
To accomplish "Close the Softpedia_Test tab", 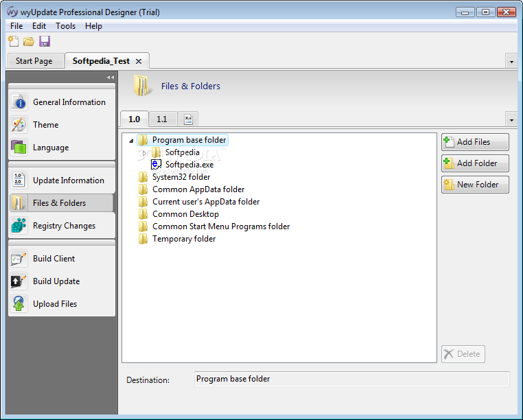I will (139, 61).
